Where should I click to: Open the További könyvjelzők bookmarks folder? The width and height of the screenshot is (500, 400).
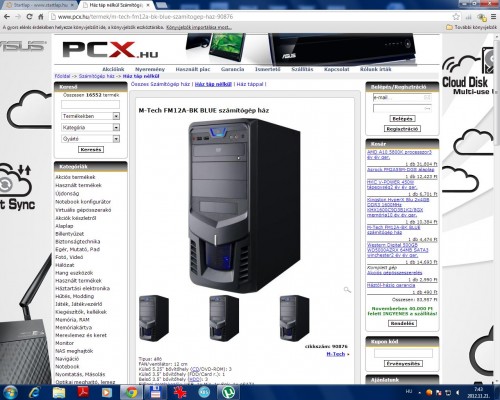click(x=471, y=27)
